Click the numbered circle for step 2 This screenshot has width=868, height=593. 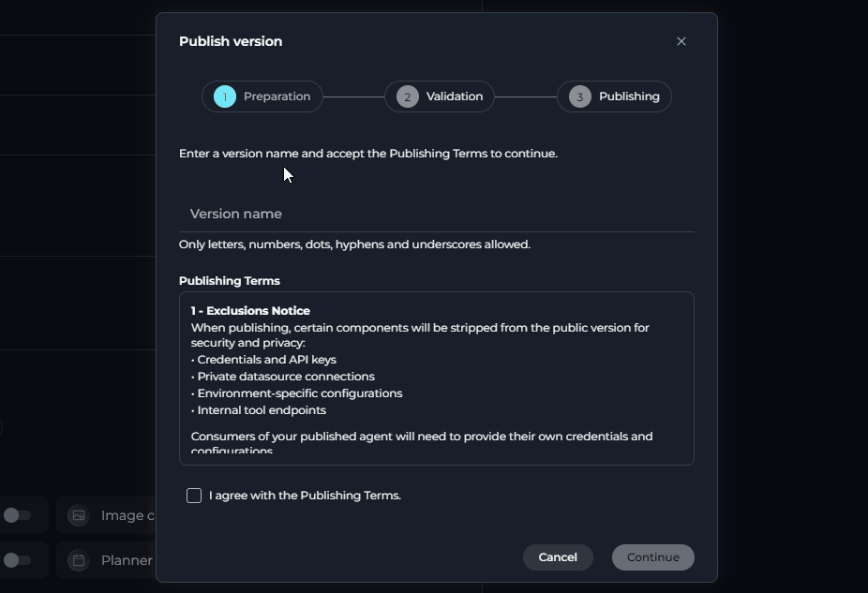[407, 96]
